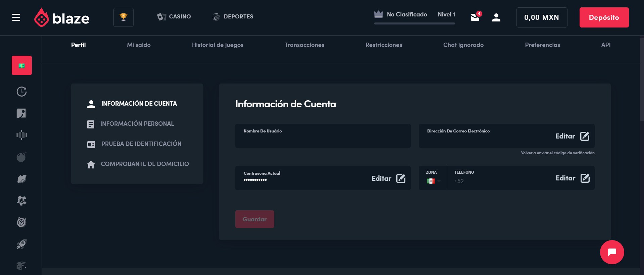Click the trophy rewards icon

click(123, 17)
